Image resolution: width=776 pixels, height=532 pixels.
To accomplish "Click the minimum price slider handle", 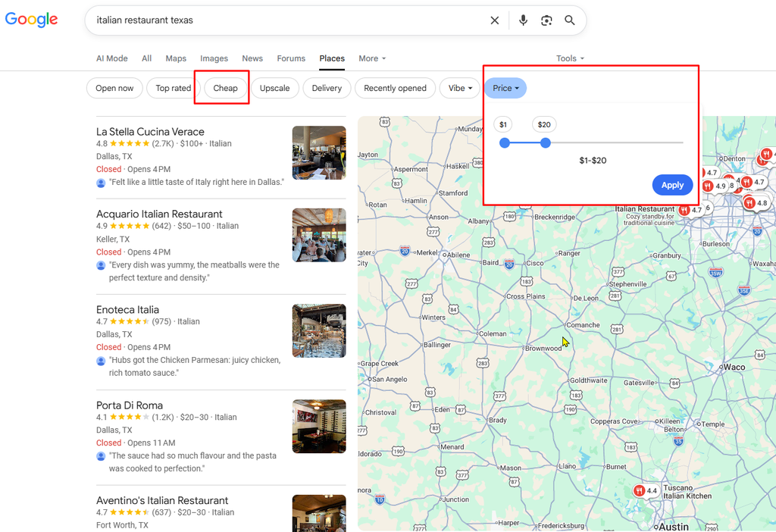I will click(x=504, y=143).
